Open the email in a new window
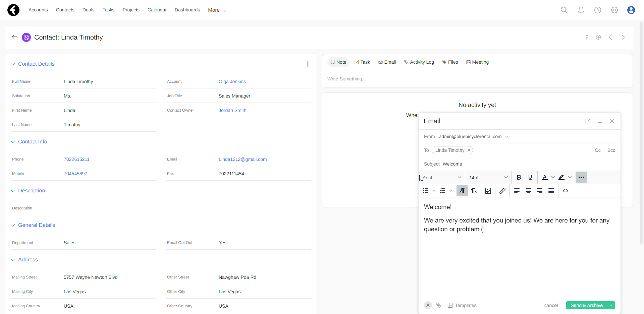Viewport: 644px width, 314px height. pyautogui.click(x=588, y=121)
